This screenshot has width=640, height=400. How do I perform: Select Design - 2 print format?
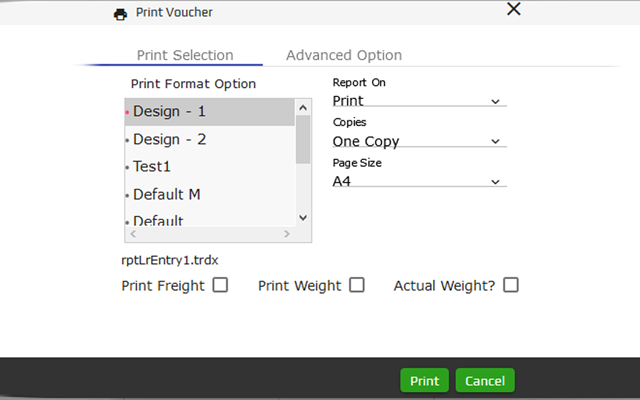tap(210, 140)
